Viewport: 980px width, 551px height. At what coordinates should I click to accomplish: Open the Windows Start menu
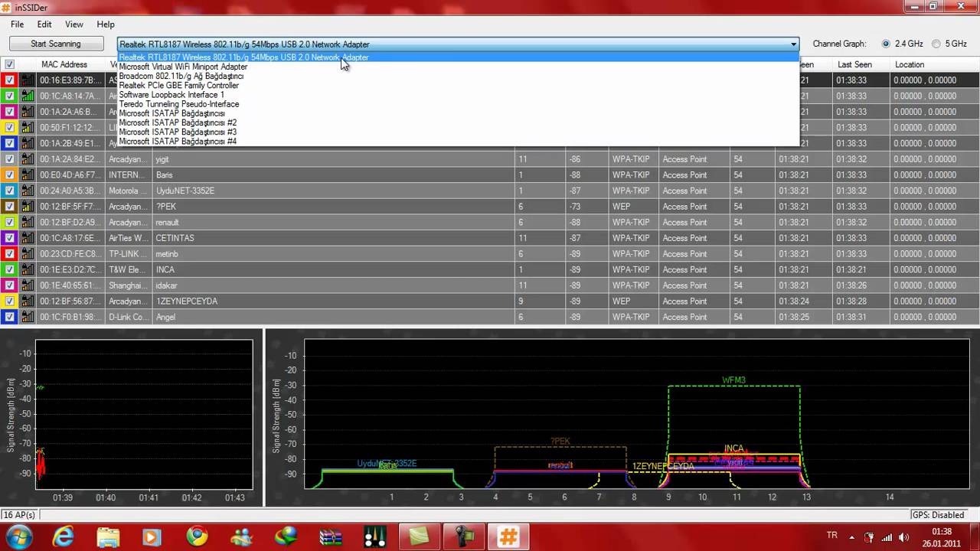click(18, 536)
